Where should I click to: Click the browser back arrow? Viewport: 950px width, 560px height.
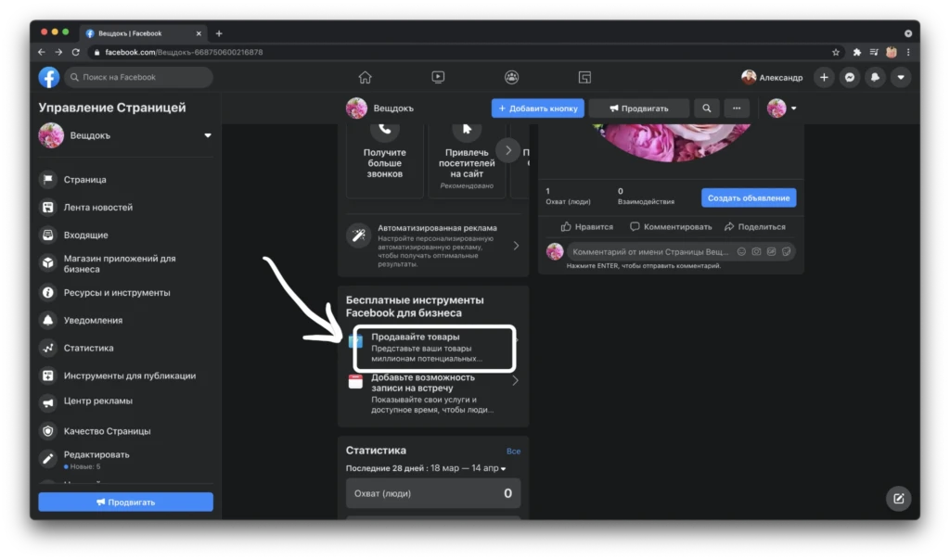42,52
